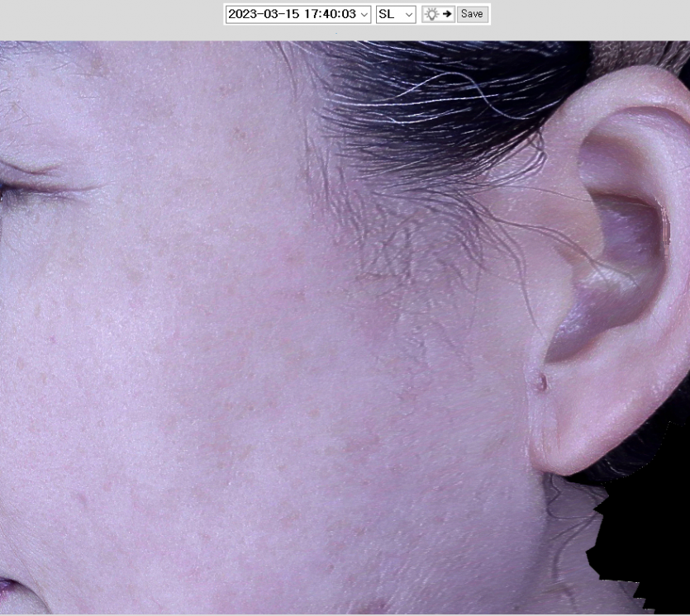The height and width of the screenshot is (616, 690).
Task: Click the Save button
Action: point(472,14)
